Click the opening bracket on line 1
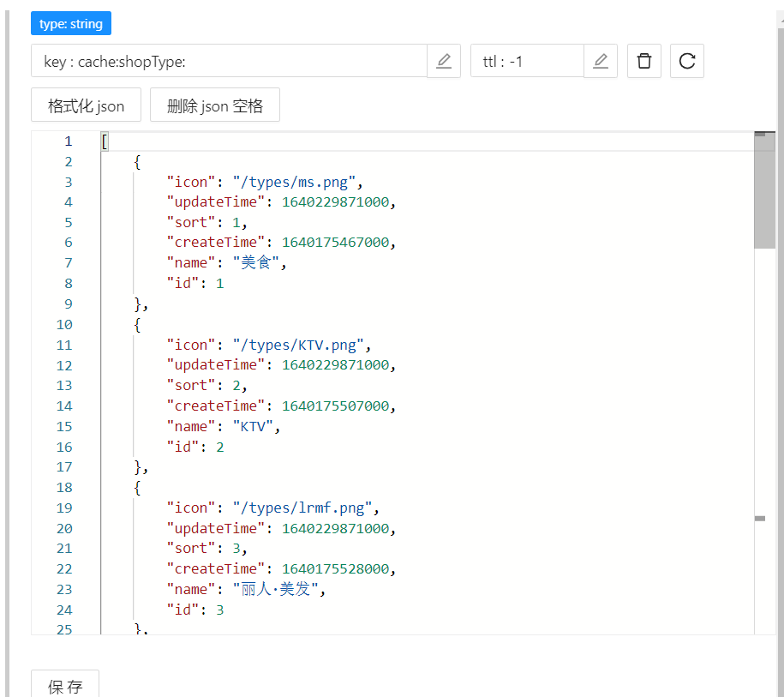The height and width of the screenshot is (697, 784). tap(105, 141)
